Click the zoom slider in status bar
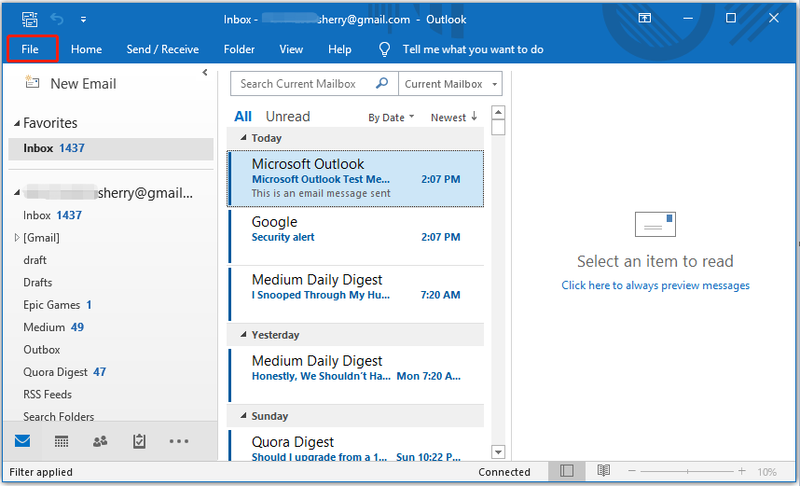This screenshot has height=486, width=800. [x=687, y=471]
